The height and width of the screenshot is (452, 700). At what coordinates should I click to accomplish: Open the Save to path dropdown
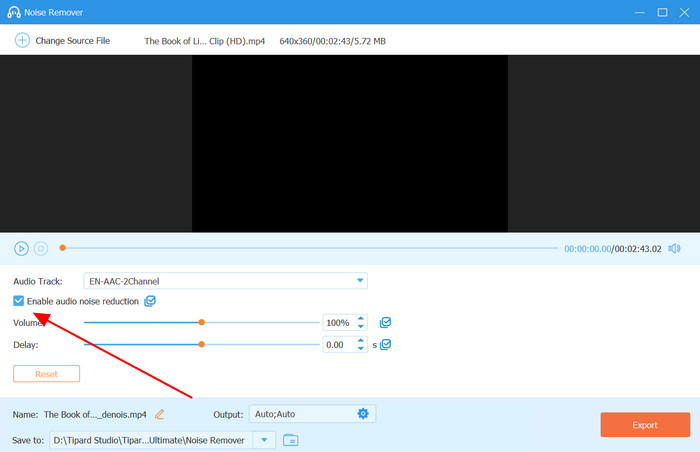coord(264,440)
